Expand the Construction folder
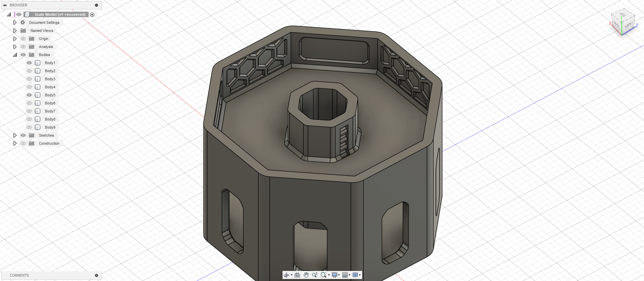The image size is (644, 281). (15, 143)
